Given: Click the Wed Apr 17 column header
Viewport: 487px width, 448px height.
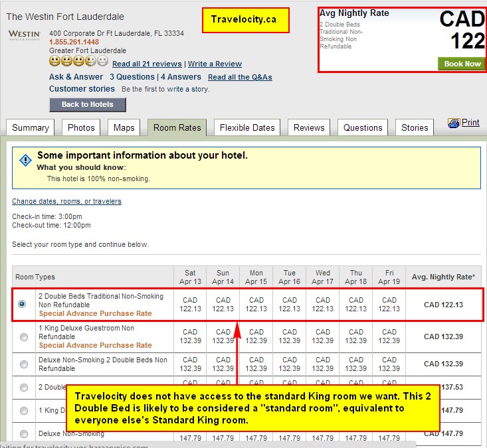Looking at the screenshot, I should (x=323, y=277).
